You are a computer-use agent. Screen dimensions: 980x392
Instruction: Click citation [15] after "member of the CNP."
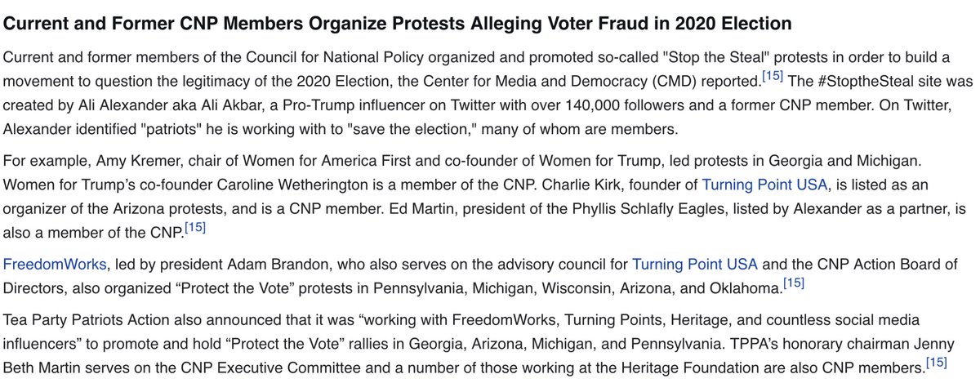coord(194,227)
